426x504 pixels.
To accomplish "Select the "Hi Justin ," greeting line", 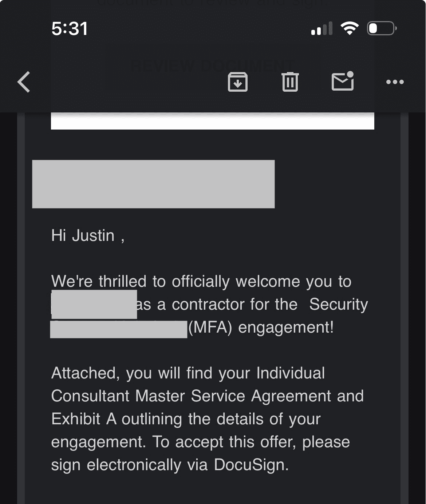I will pos(88,235).
